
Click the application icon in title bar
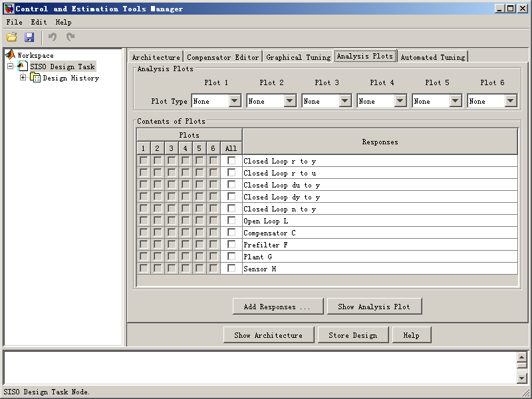click(9, 9)
